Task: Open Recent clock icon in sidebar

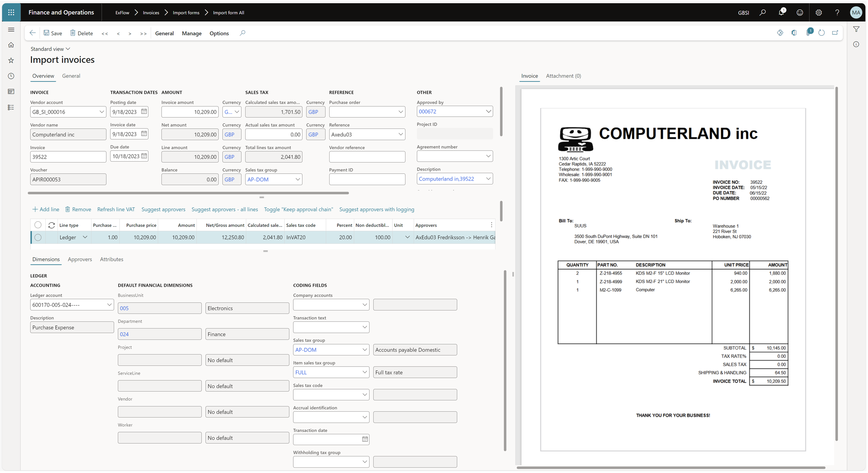Action: (11, 76)
